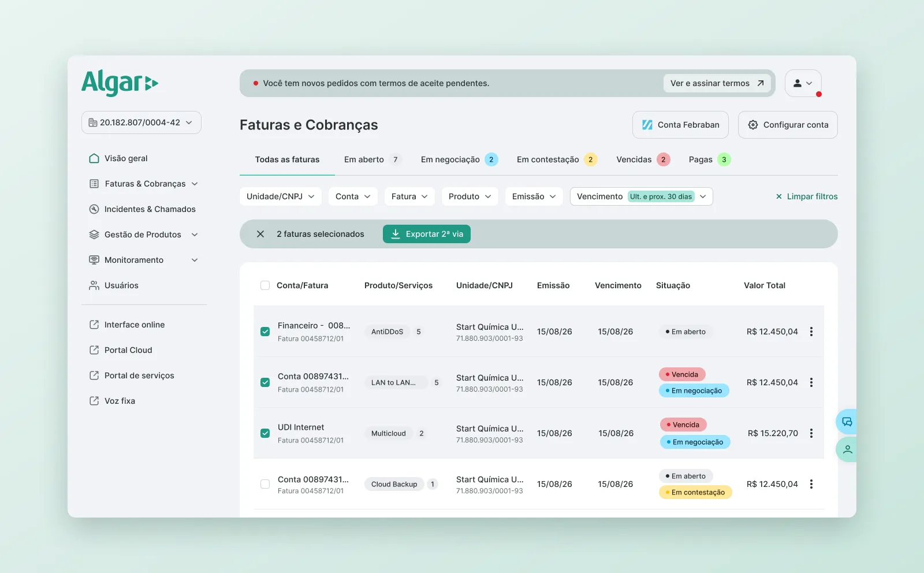This screenshot has width=924, height=573.
Task: Click the Configurar conta gear icon
Action: [x=753, y=125]
